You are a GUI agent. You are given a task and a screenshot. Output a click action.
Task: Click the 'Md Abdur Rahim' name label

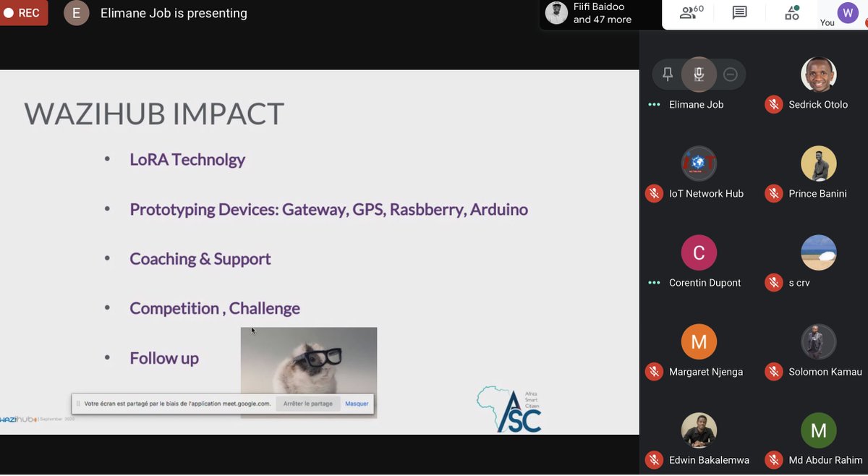pyautogui.click(x=825, y=460)
